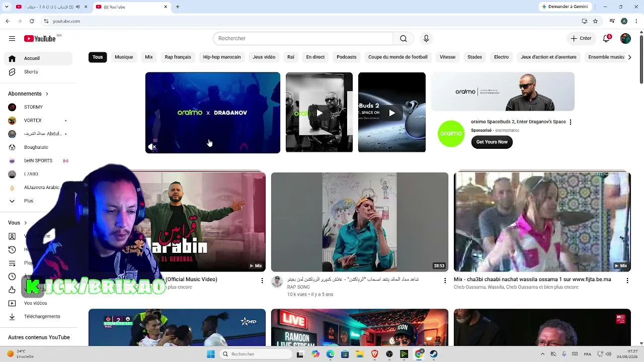Open the media controls icon in Chrome toolbar
Screen dimensions: 644x362
tap(612, 21)
